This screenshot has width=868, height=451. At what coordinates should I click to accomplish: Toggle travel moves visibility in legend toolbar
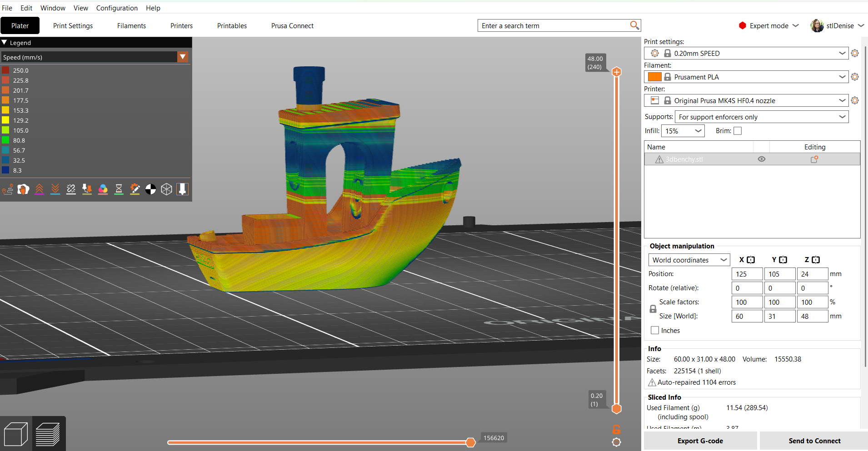coord(8,189)
